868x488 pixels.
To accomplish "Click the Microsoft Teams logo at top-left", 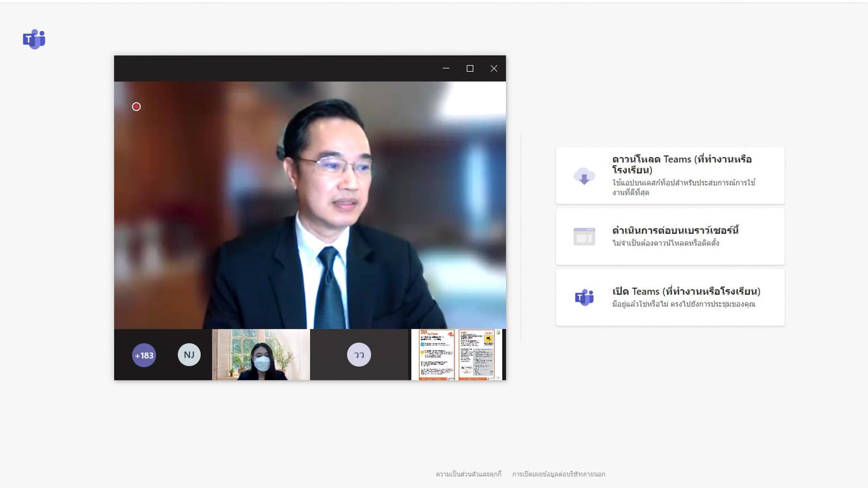I will pos(34,39).
